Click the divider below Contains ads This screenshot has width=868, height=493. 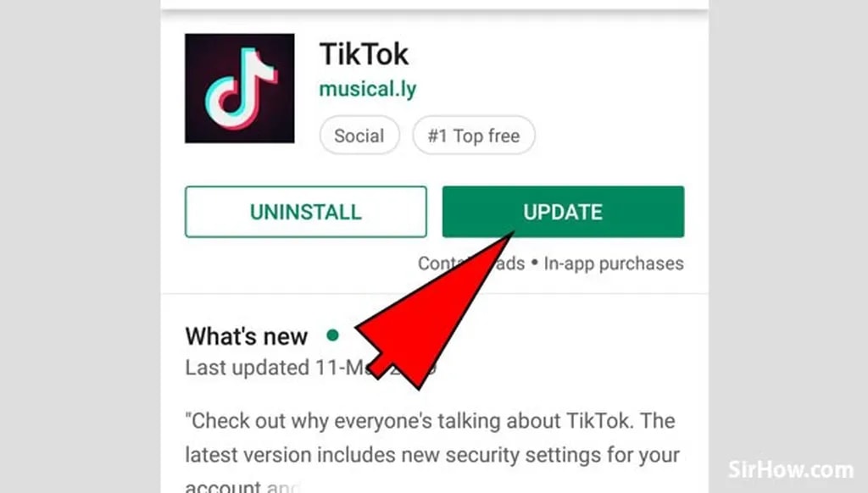[435, 294]
